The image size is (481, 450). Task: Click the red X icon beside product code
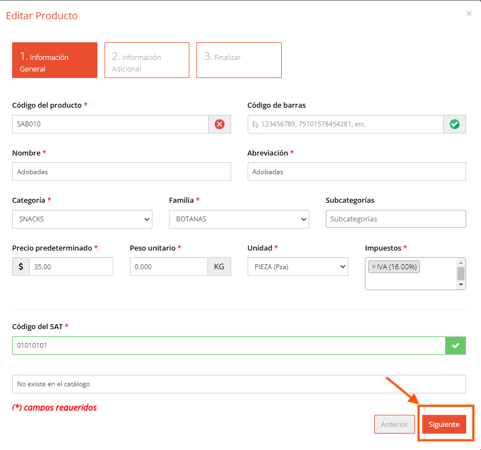pos(219,124)
